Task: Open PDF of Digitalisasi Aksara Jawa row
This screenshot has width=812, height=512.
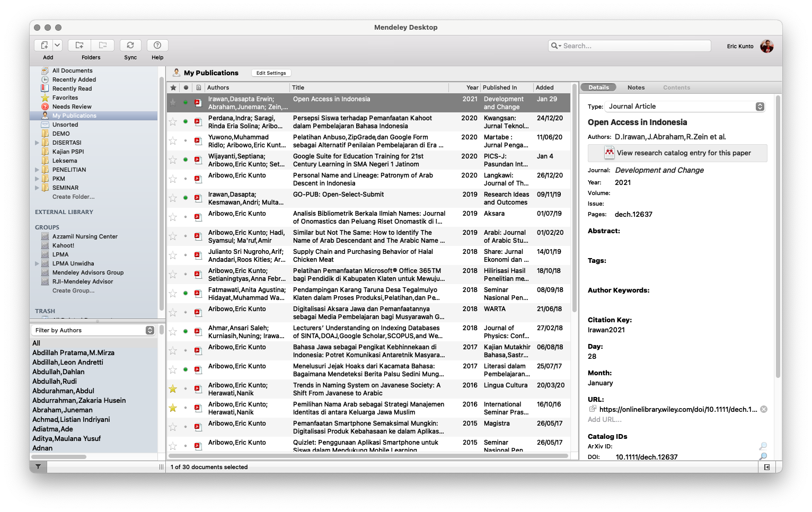Action: (x=198, y=312)
